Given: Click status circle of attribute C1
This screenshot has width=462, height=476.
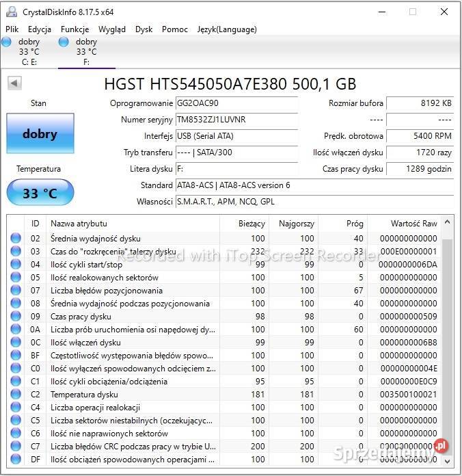Looking at the screenshot, I should coord(16,382).
